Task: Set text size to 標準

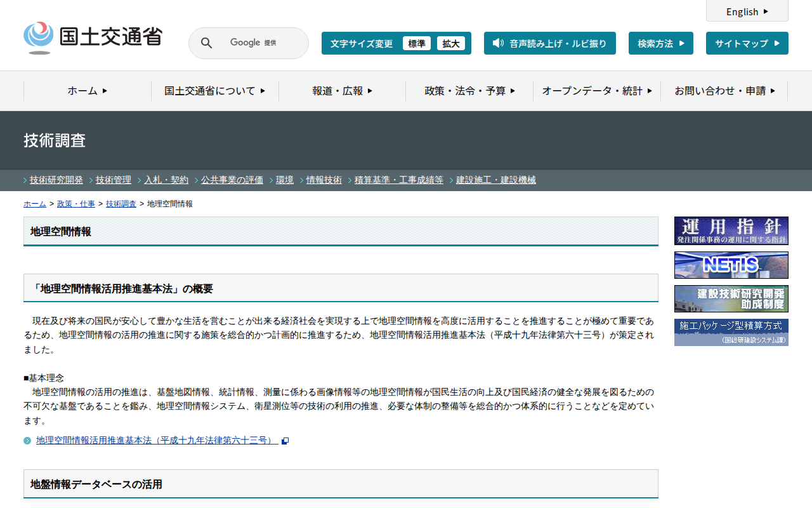Action: click(416, 44)
